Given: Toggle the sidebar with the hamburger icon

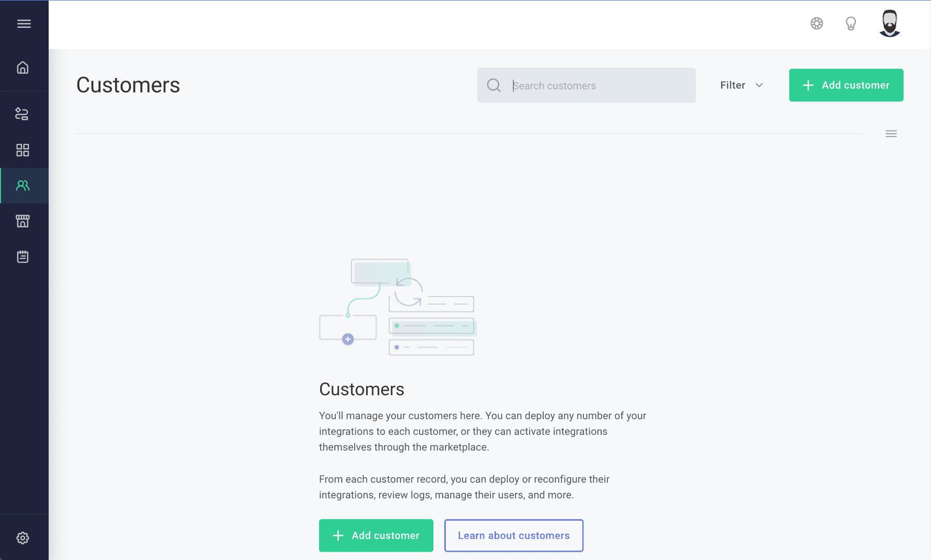Looking at the screenshot, I should [x=24, y=23].
